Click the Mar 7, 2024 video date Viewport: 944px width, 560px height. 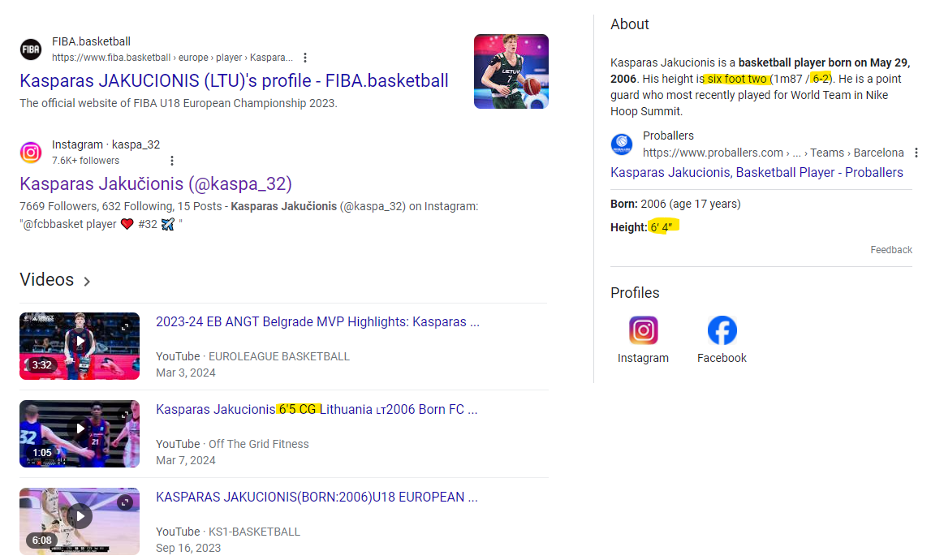point(186,461)
